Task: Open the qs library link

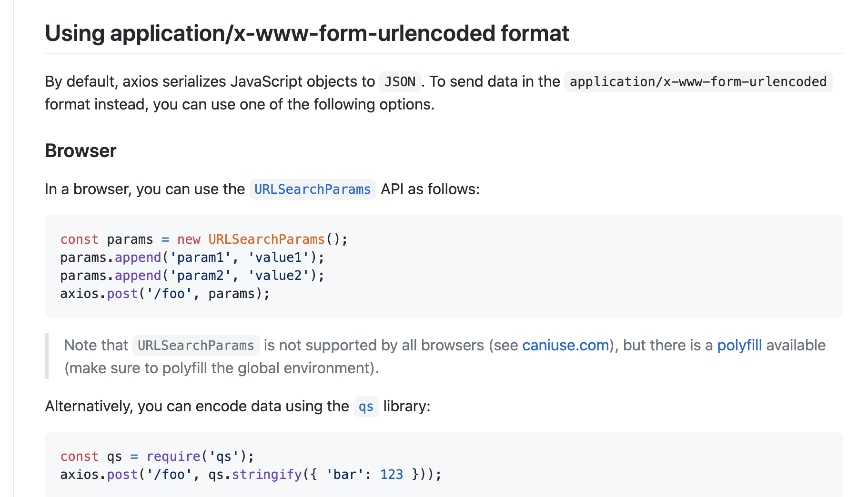Action: click(x=366, y=407)
